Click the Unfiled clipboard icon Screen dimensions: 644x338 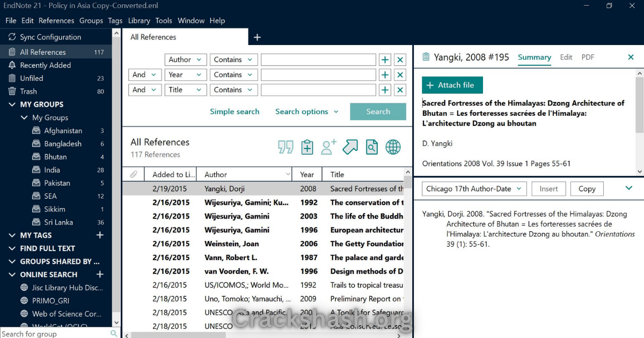tap(12, 78)
